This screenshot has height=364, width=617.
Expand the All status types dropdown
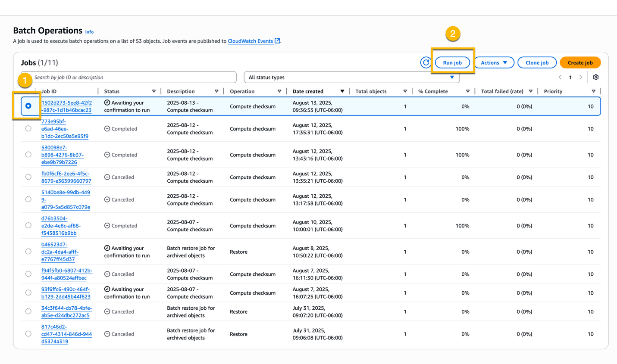[x=452, y=77]
